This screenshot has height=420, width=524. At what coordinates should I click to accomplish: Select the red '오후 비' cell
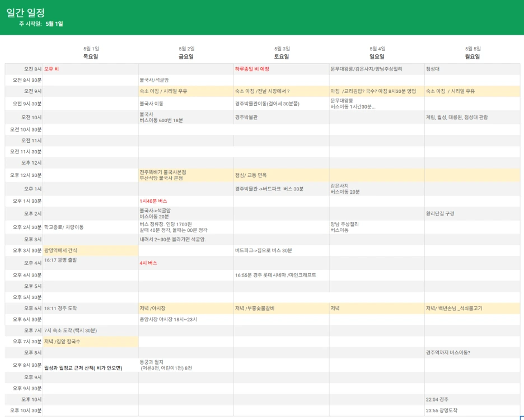click(x=91, y=69)
